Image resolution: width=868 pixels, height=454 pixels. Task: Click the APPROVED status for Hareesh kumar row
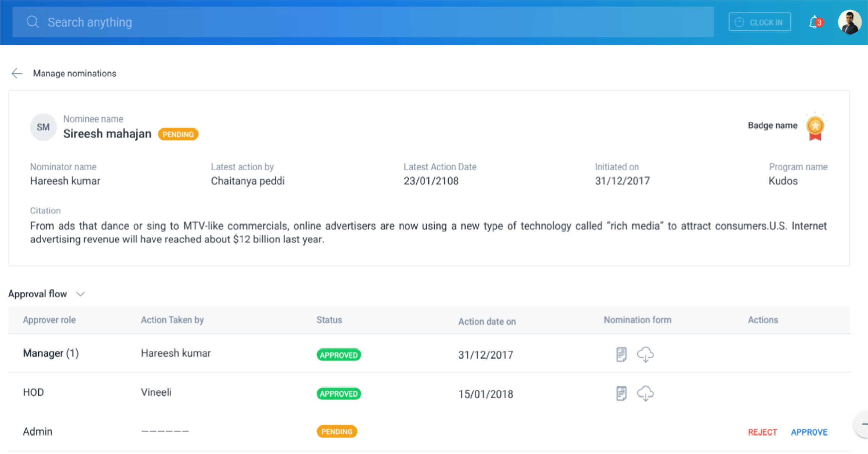338,354
